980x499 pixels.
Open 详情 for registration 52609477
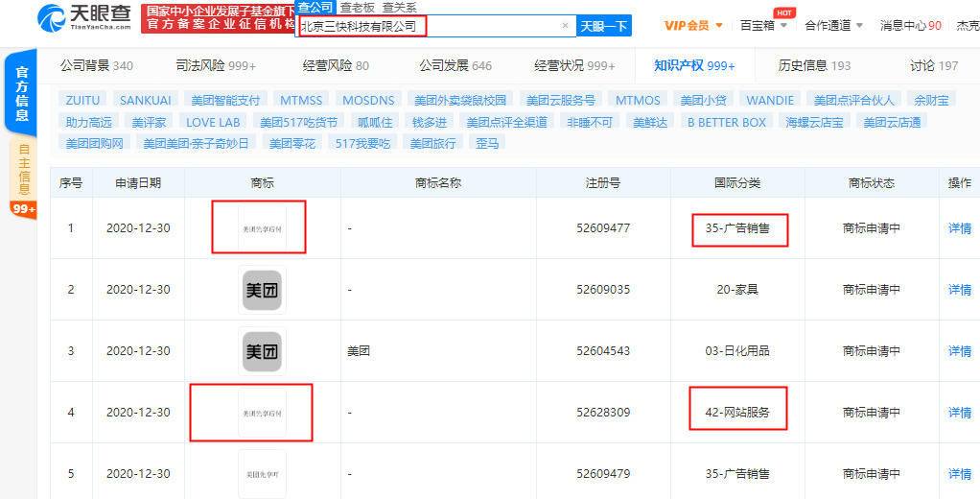click(959, 228)
